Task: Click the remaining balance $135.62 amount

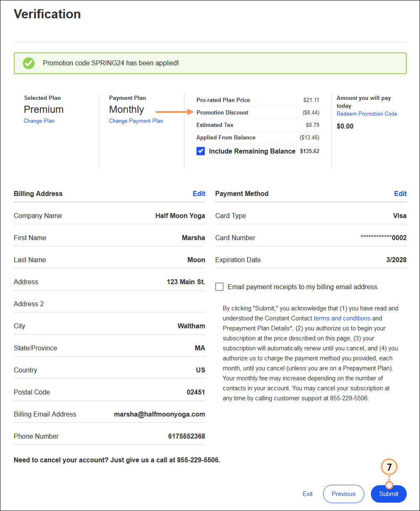Action: point(310,151)
